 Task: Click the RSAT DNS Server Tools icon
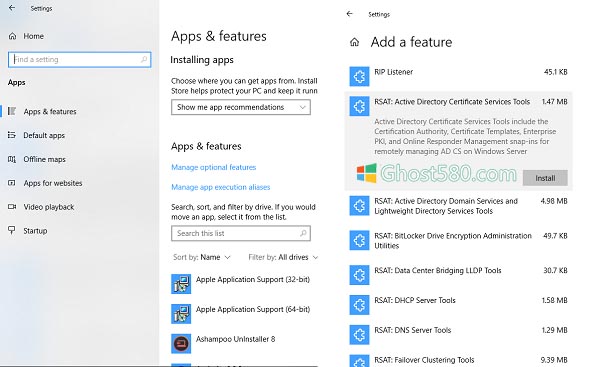(359, 334)
